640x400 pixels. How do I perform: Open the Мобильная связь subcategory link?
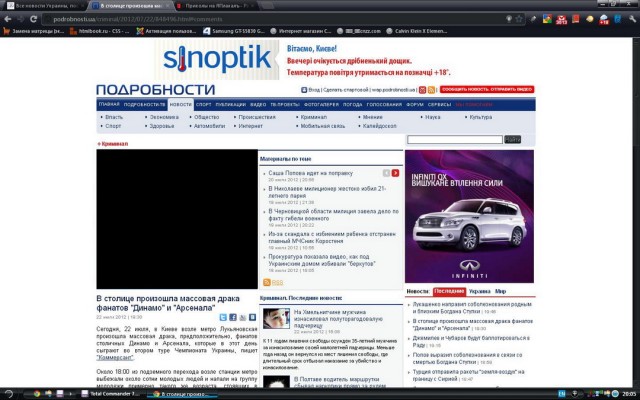(x=322, y=126)
